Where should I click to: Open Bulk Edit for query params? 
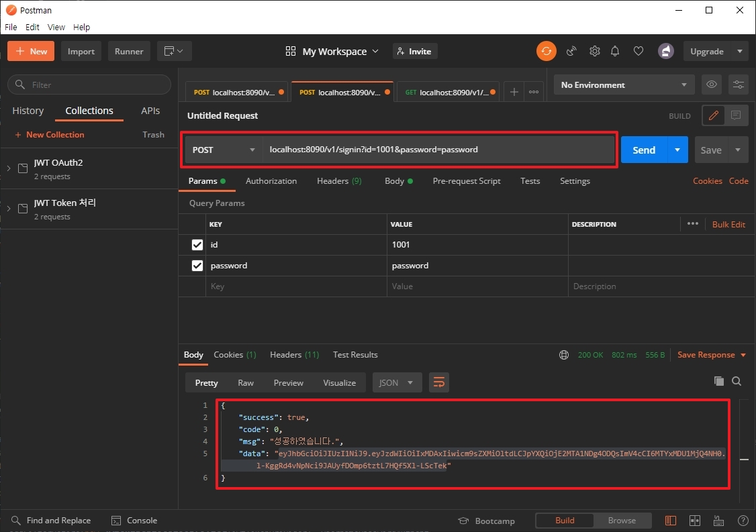pos(728,225)
